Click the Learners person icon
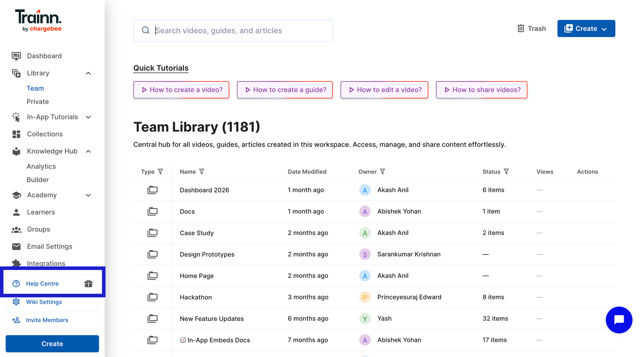This screenshot has width=644, height=357. [16, 212]
